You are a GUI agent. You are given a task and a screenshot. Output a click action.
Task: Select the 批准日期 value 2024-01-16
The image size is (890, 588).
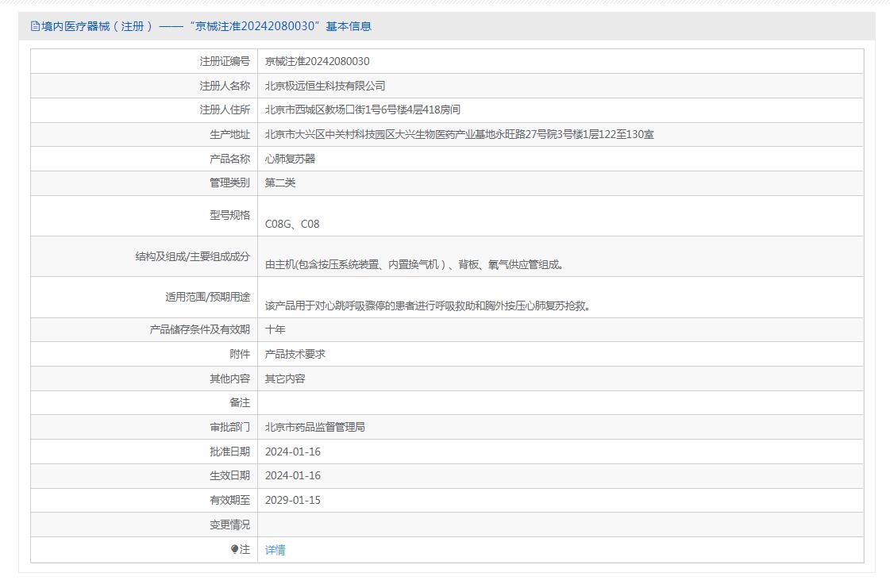pyautogui.click(x=293, y=452)
